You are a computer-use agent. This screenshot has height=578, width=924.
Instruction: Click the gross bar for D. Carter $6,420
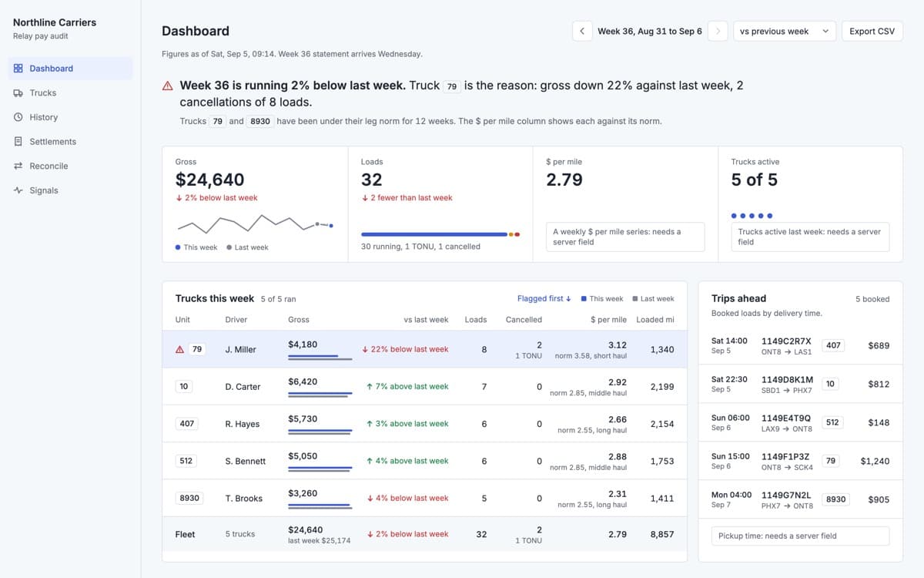pyautogui.click(x=320, y=395)
